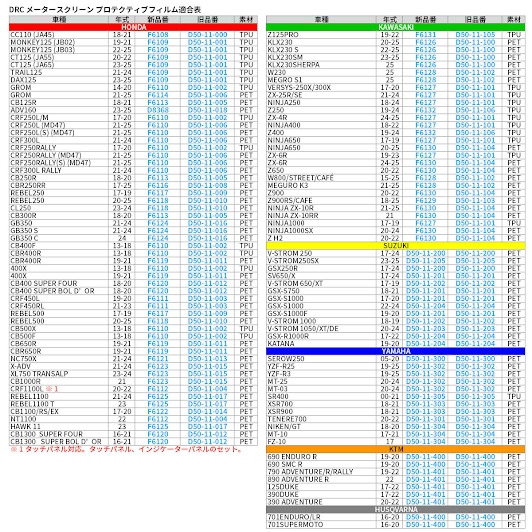The image size is (532, 532).
Task: Select the V-STROM 1050/XT/DE model cell
Action: click(321, 328)
